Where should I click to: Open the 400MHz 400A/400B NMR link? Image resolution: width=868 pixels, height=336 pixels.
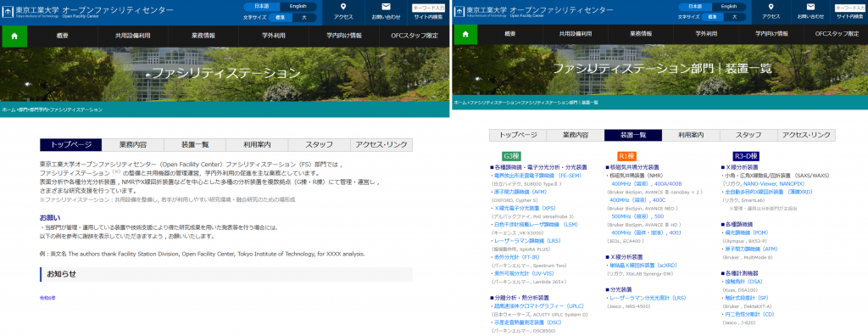[x=647, y=183]
